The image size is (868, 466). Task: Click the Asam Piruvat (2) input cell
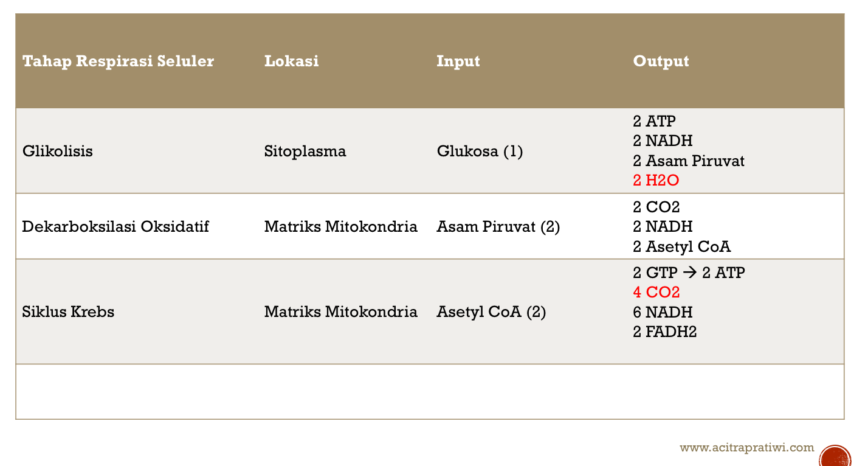[498, 227]
